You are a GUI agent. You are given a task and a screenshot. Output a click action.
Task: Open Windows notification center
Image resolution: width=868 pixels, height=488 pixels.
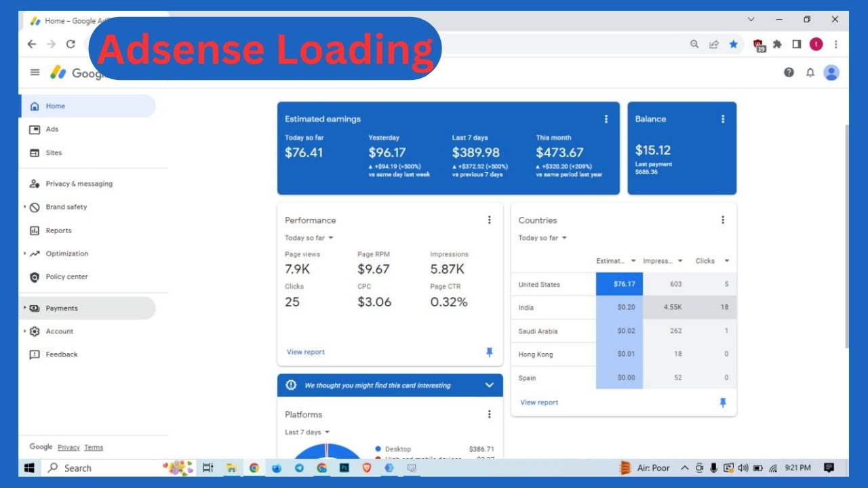pos(829,468)
